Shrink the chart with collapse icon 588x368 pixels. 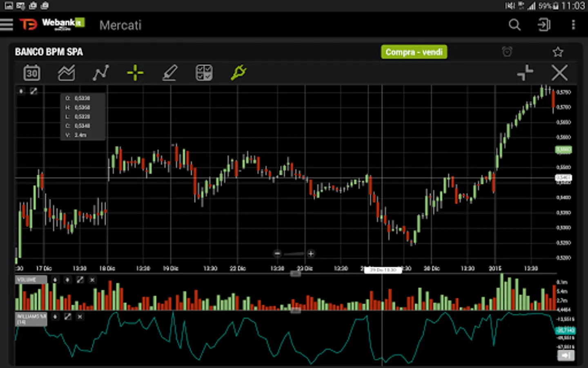525,73
